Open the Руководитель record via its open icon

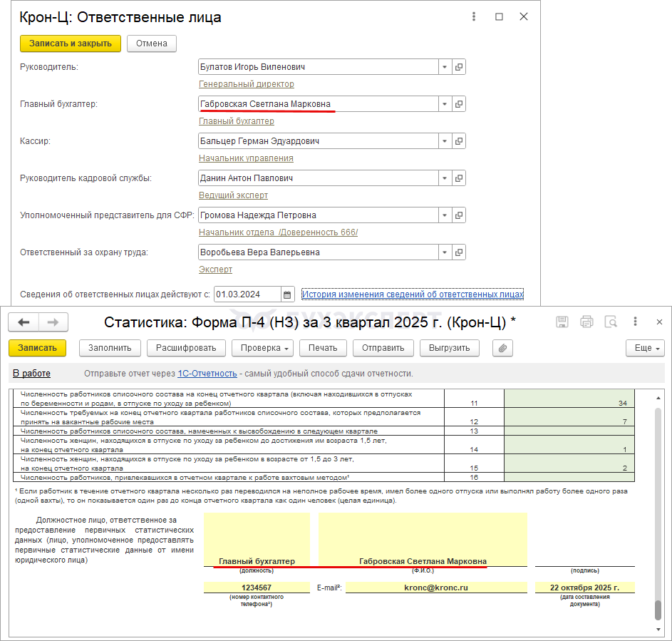click(x=459, y=67)
